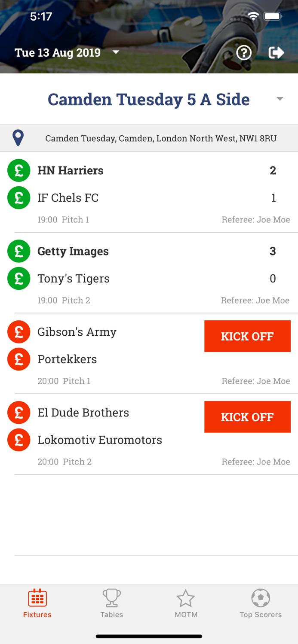Screen dimensions: 298x644
Task: Click the dropdown caret next to the league title
Action: (x=280, y=99)
